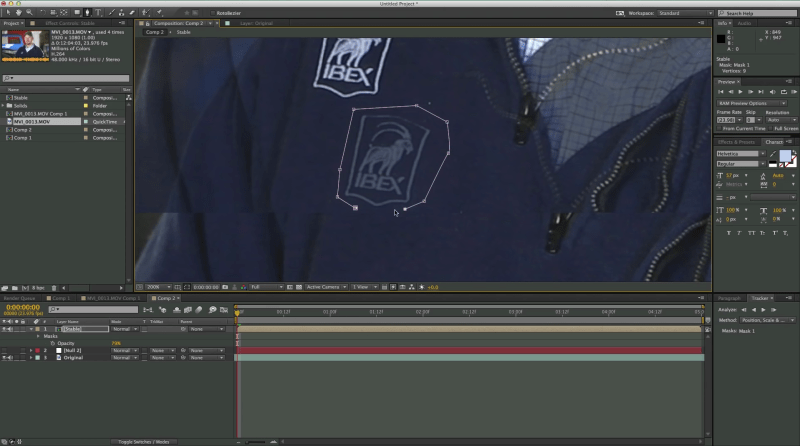
Task: Open the Full resolution dropdown in viewer
Action: (266, 287)
